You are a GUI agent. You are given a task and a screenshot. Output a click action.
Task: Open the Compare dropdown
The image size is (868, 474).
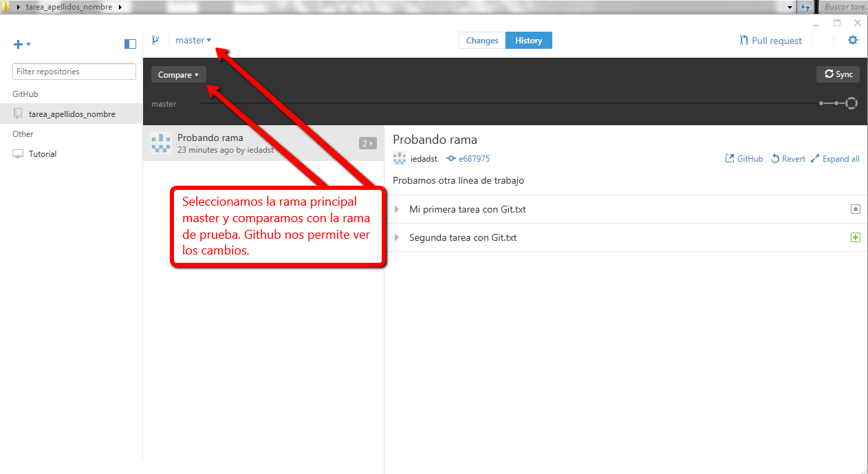[x=178, y=74]
